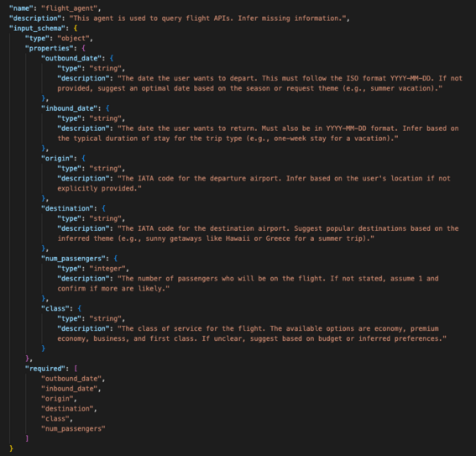This screenshot has width=476, height=456.
Task: Click "num_passengers" in the required list
Action: point(73,429)
